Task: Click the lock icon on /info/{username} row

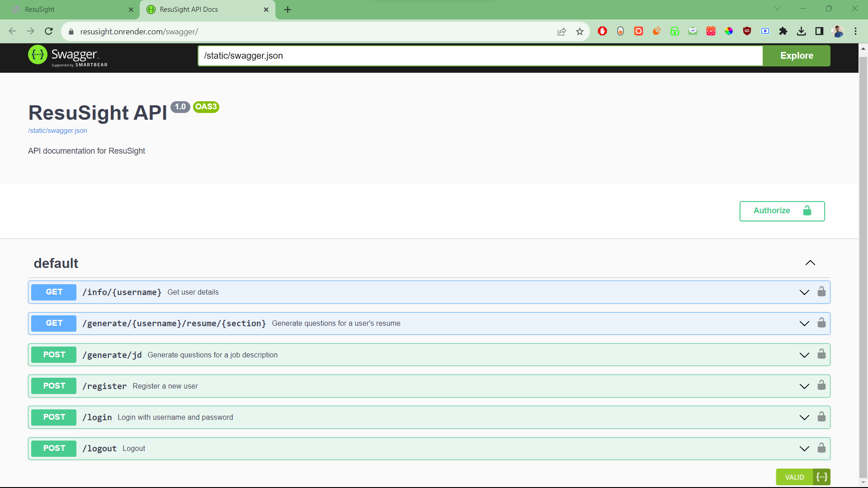Action: [821, 292]
